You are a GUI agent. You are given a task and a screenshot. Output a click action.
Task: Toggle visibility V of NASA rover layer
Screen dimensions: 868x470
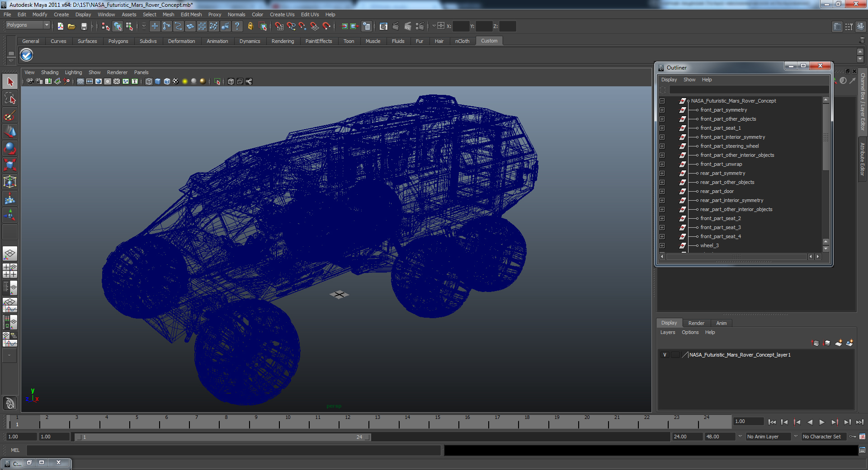(665, 355)
